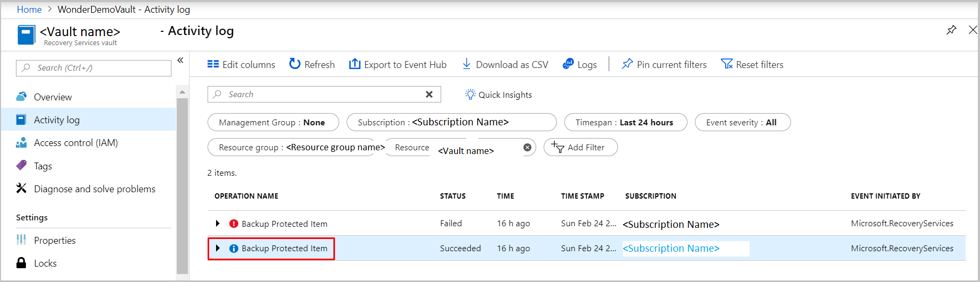Remove the Resource filter chip
The width and height of the screenshot is (980, 282).
click(x=527, y=147)
